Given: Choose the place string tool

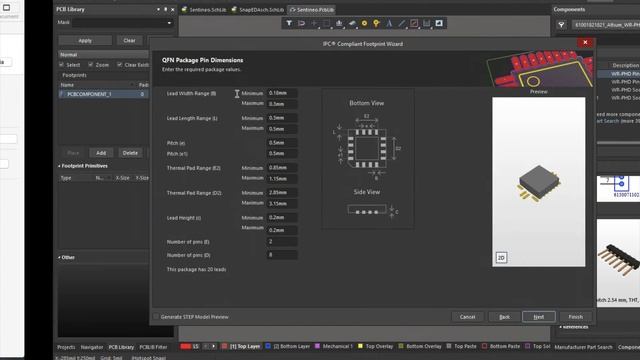Looking at the screenshot, I should tap(389, 23).
